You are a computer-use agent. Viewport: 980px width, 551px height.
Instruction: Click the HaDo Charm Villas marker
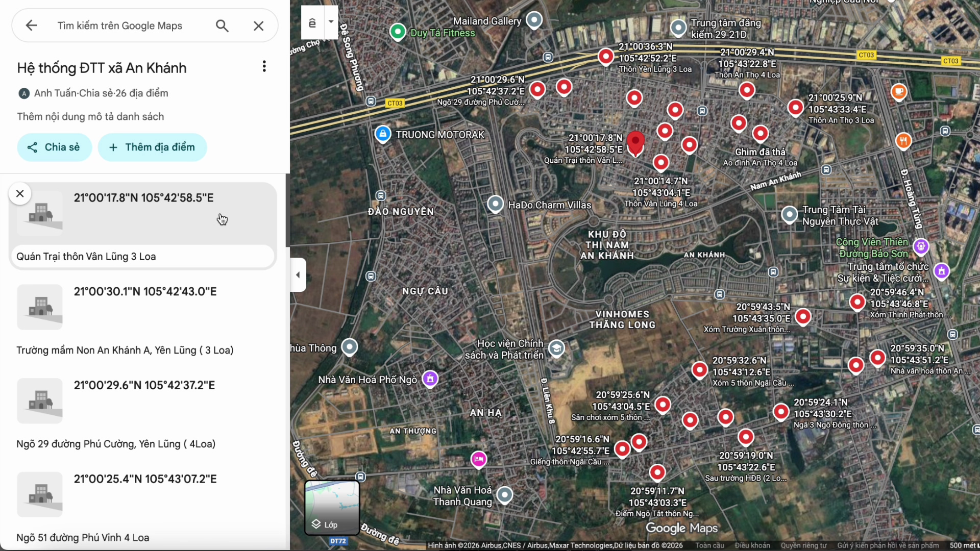(x=495, y=204)
